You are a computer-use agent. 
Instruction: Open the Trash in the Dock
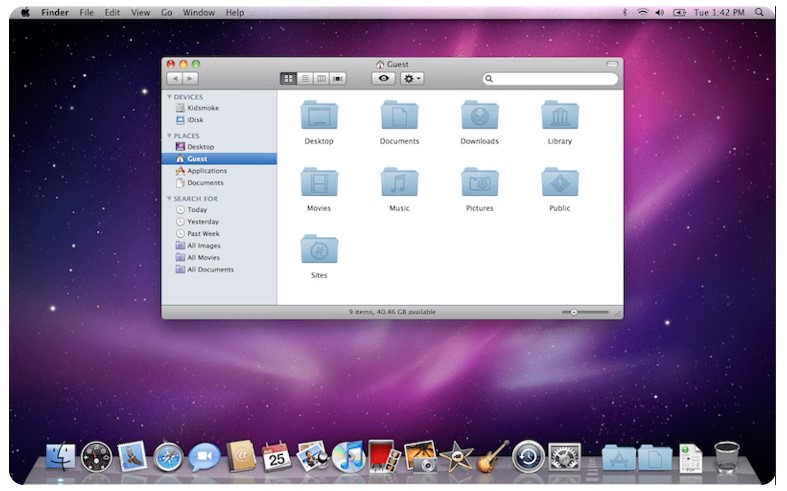[x=726, y=457]
